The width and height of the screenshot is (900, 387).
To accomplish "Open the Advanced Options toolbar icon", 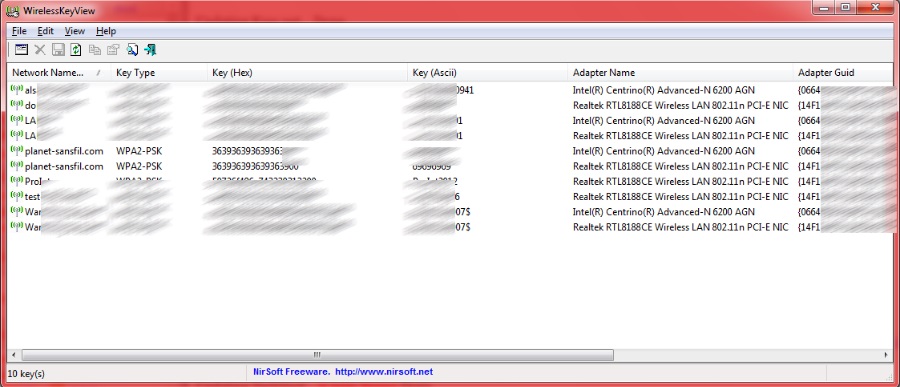I will point(21,50).
